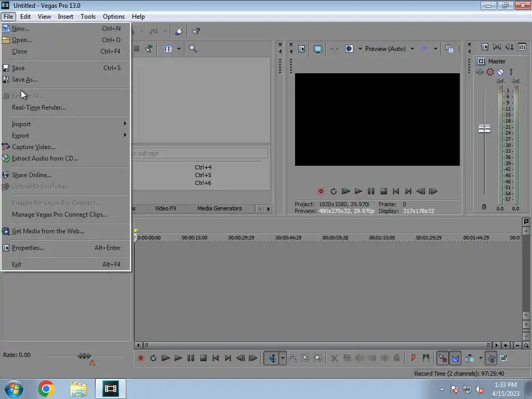Click Capture Video... menu entry
The width and height of the screenshot is (532, 399).
coord(66,147)
